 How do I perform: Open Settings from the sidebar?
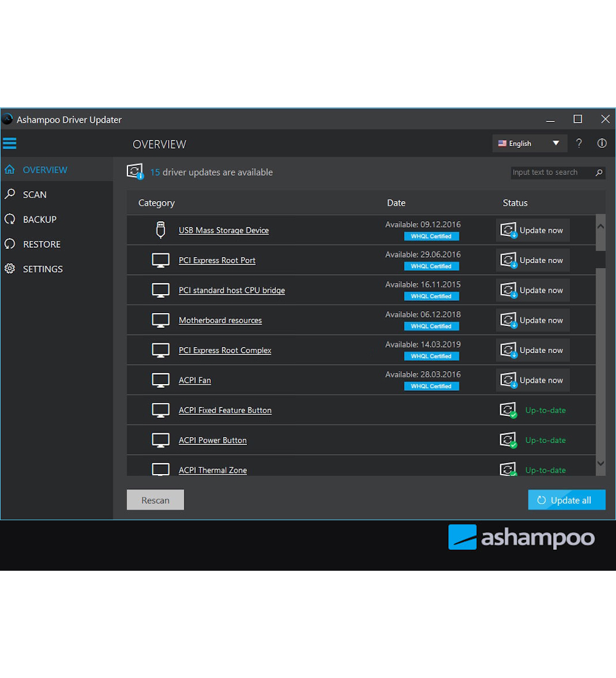pyautogui.click(x=43, y=269)
